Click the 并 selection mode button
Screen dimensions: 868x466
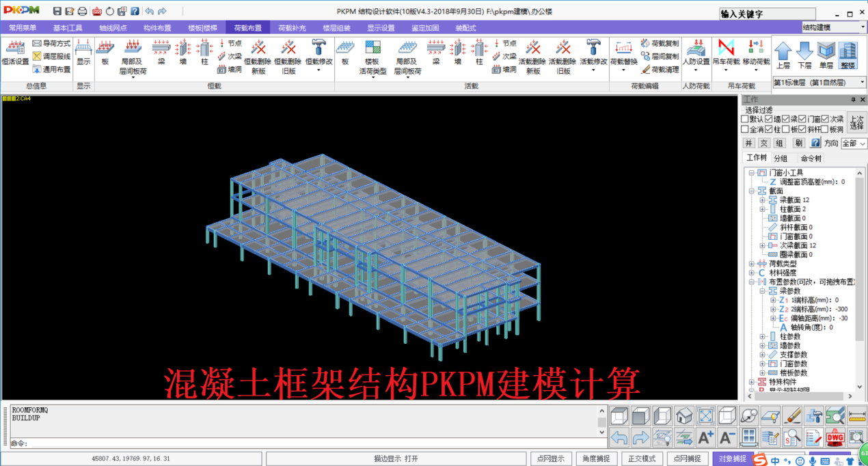(748, 143)
